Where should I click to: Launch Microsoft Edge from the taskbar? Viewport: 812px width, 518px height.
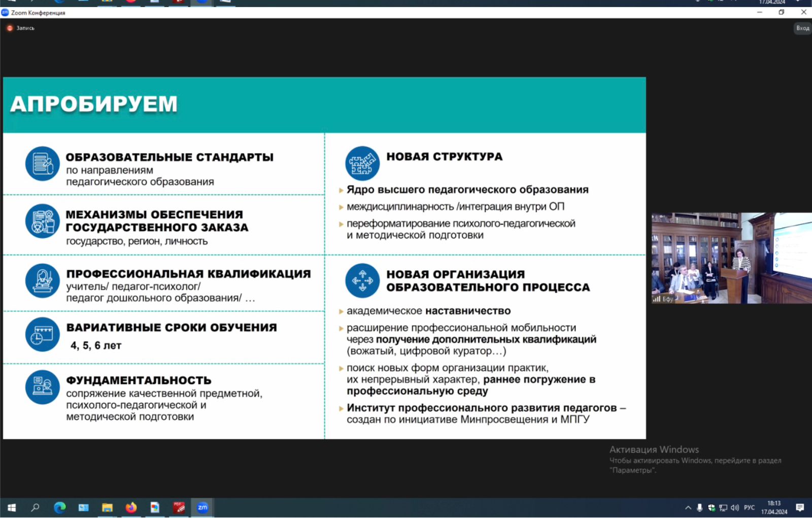tap(59, 507)
